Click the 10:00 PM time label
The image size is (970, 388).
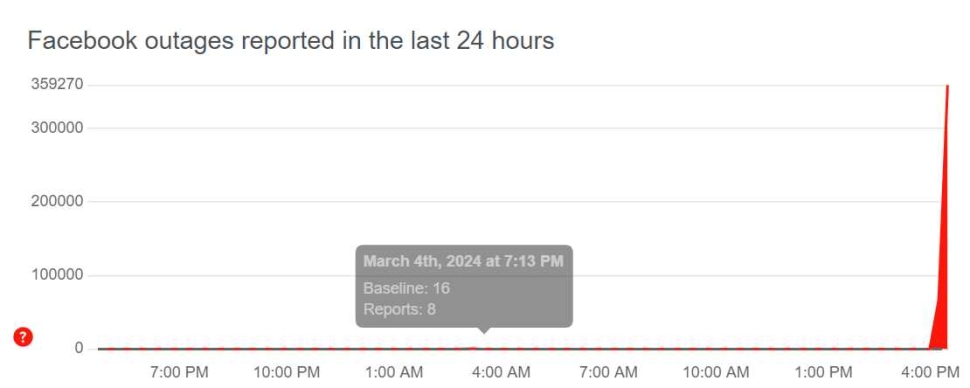(x=286, y=373)
